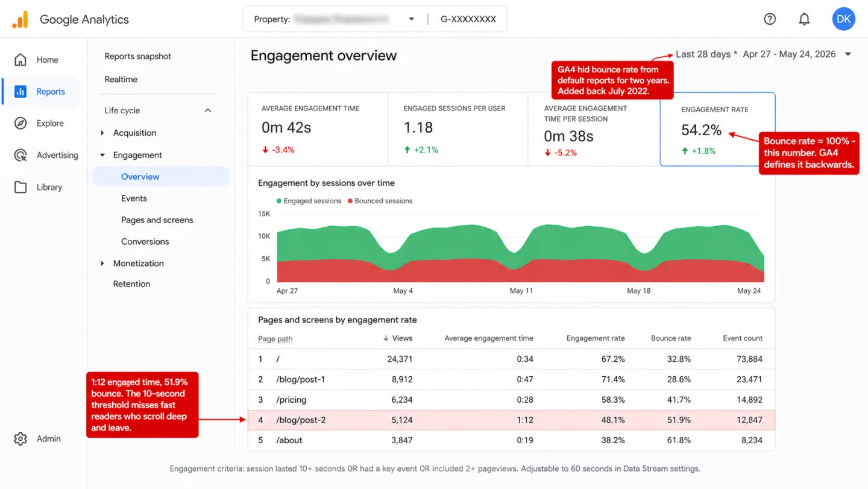Sort by Views column arrow
The image size is (868, 489).
386,338
